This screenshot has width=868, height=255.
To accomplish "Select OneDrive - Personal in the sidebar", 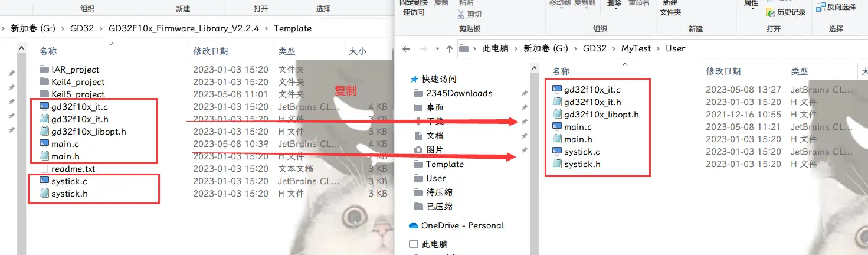I will [x=462, y=225].
